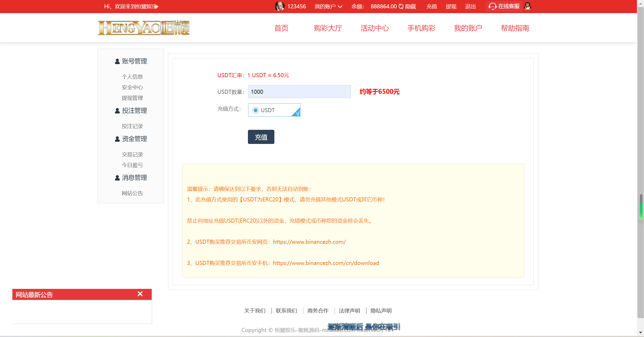Click the 账号管理 person icon
The image size is (644, 337).
(x=117, y=61)
